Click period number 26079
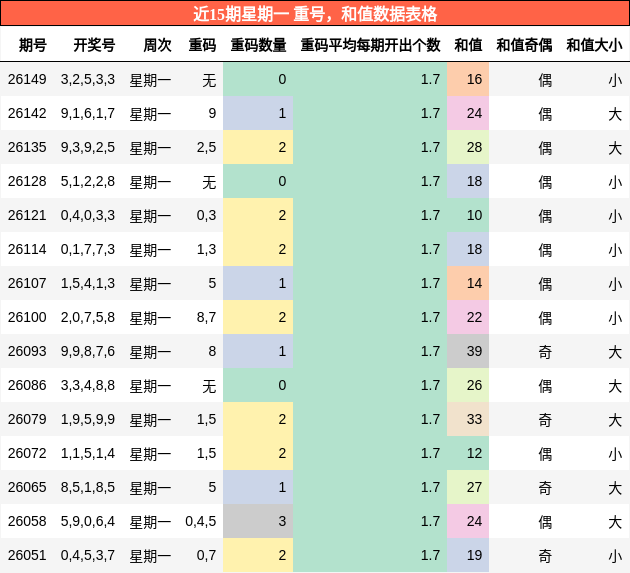Viewport: 630px width, 573px height. [27, 419]
